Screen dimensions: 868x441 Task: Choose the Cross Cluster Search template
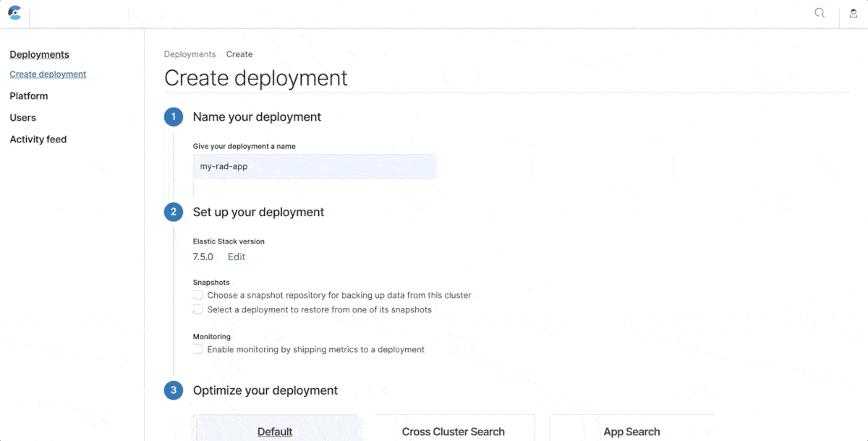pyautogui.click(x=454, y=427)
